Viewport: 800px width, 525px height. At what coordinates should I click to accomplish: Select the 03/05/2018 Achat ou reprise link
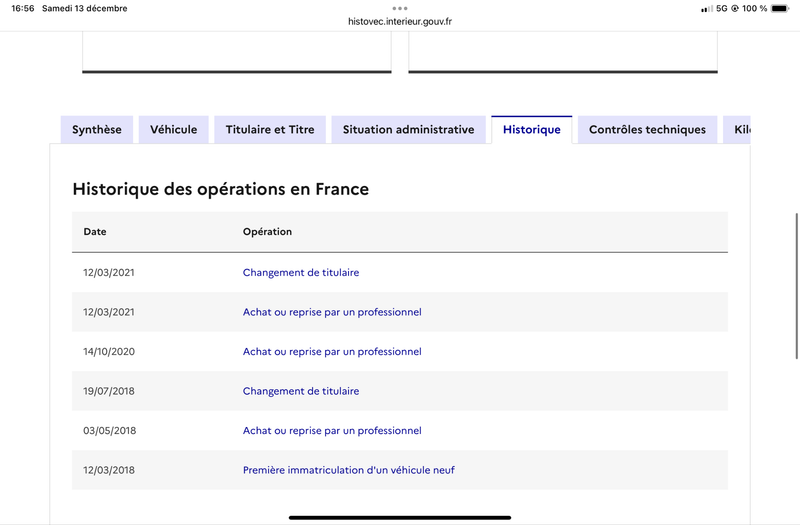pyautogui.click(x=332, y=431)
